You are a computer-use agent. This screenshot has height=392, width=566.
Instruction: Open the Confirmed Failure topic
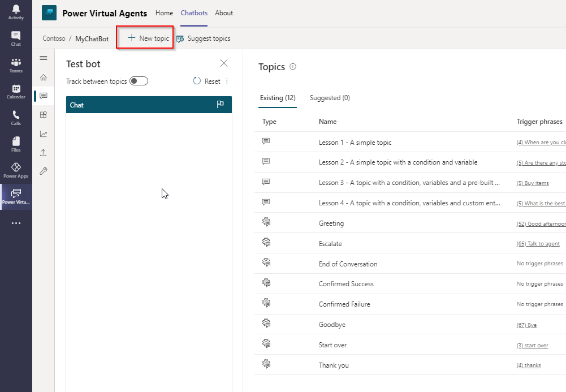click(x=344, y=304)
